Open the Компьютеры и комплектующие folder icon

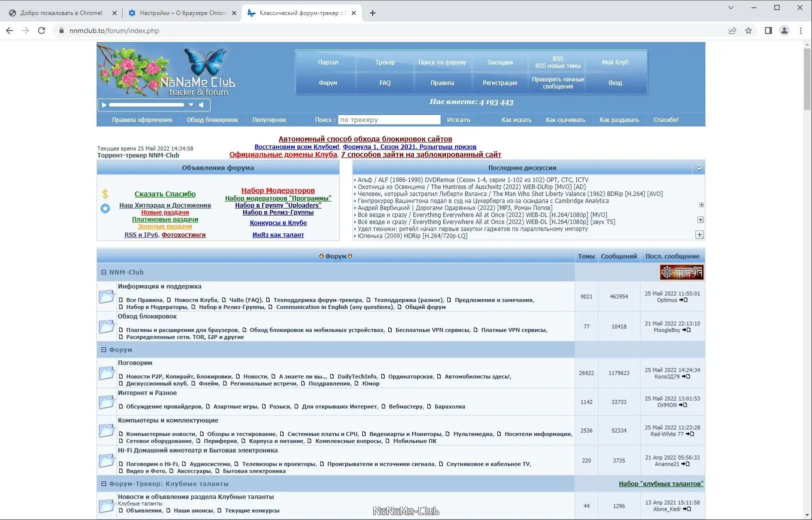coord(107,430)
